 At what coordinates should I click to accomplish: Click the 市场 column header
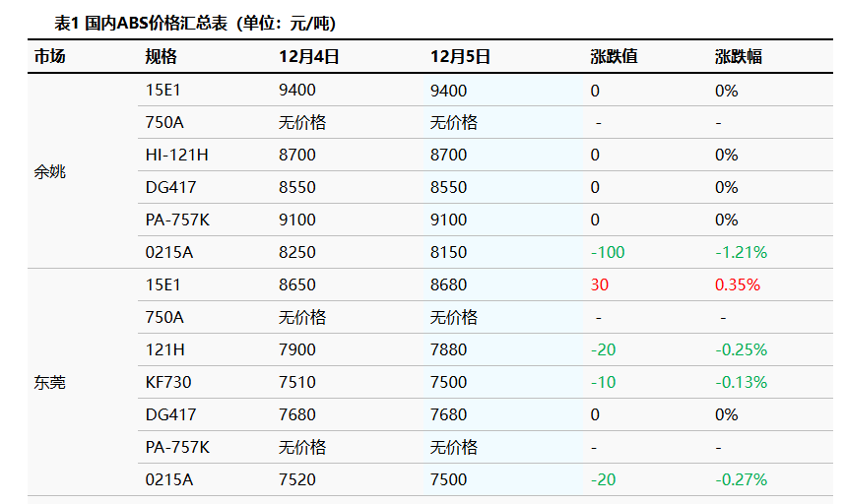coord(50,57)
